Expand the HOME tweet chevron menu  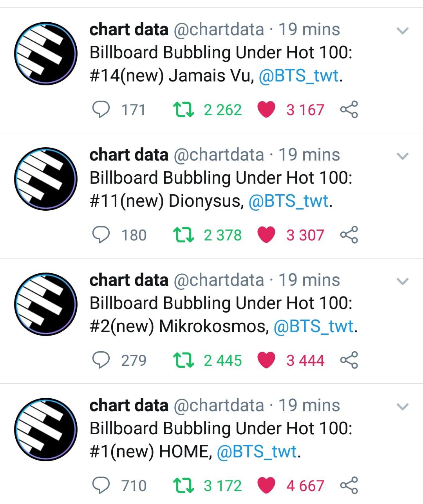point(403,406)
